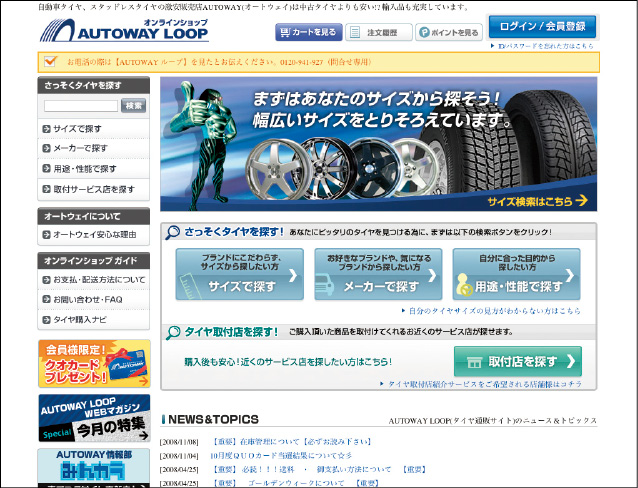
Task: Click arrow icon beside 用途・性能で探す sidebar item
Action: (46, 169)
